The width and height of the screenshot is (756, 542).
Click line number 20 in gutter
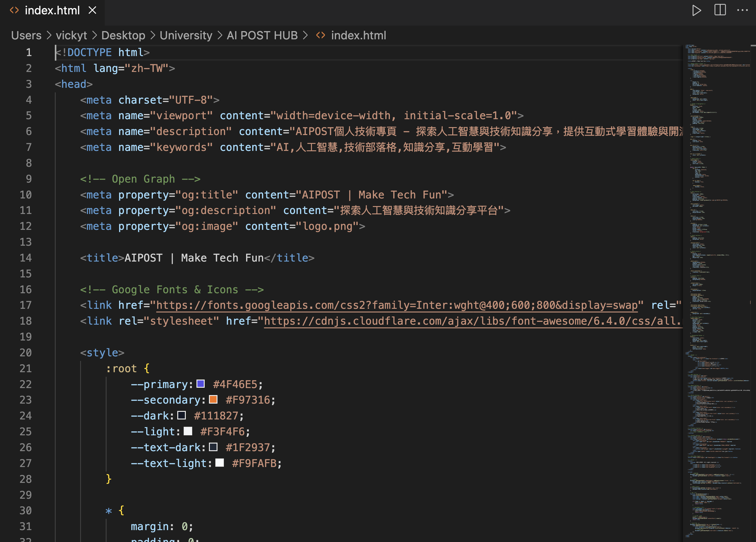tap(26, 353)
